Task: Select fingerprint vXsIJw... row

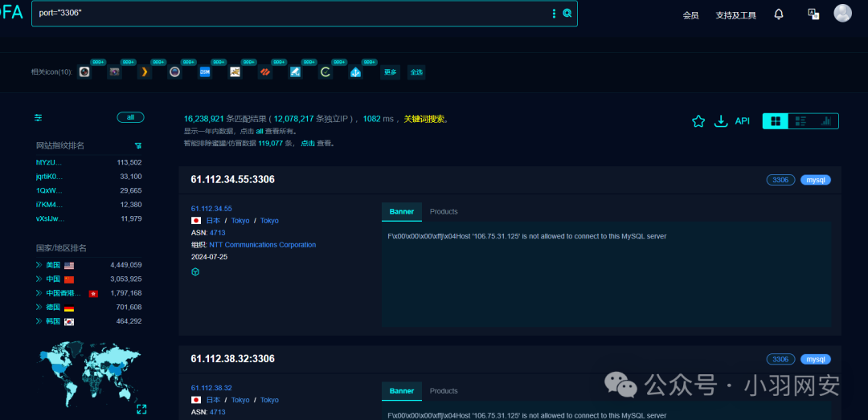Action: (88, 218)
